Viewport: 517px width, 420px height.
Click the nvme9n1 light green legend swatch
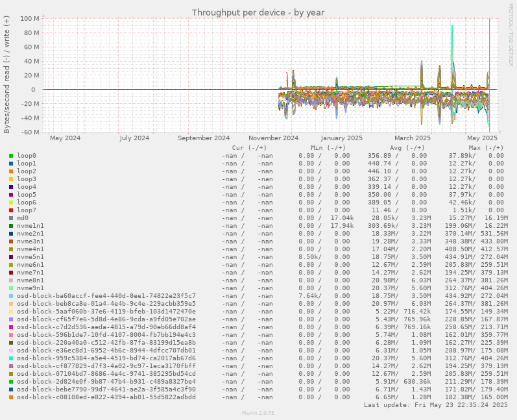[x=11, y=288]
